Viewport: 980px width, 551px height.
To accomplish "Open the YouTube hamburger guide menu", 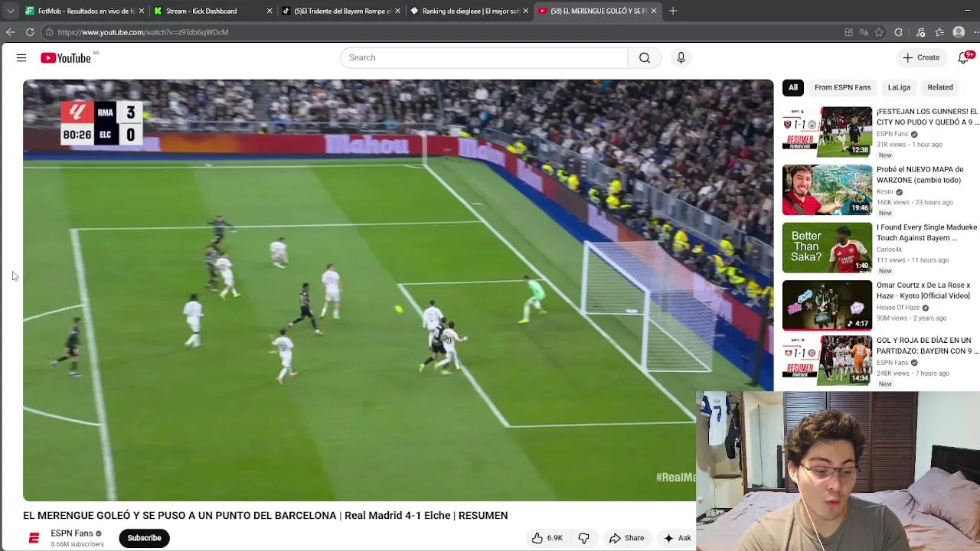I will coord(21,57).
